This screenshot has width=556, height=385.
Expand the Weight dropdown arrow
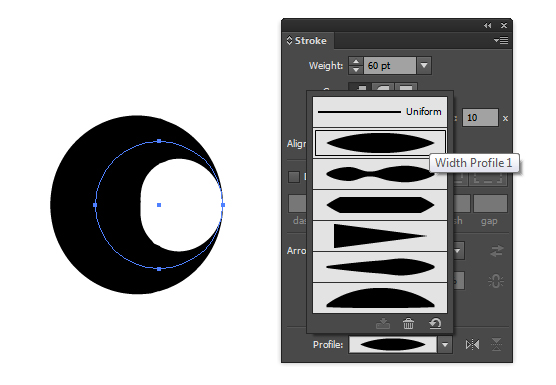[x=424, y=66]
